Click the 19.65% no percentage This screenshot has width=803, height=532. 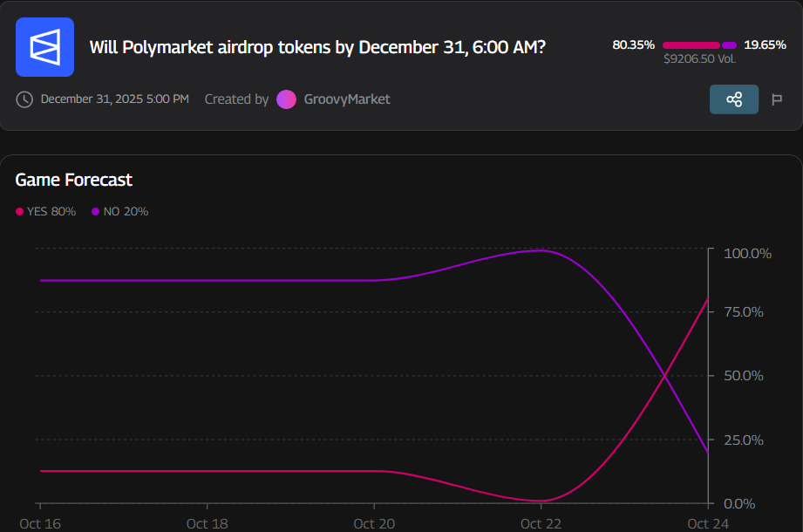click(765, 45)
